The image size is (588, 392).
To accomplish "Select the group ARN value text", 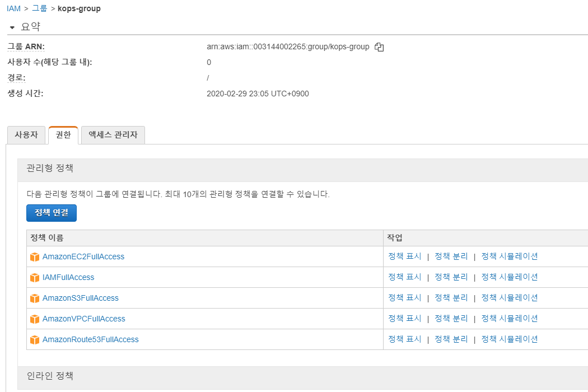I will 288,47.
